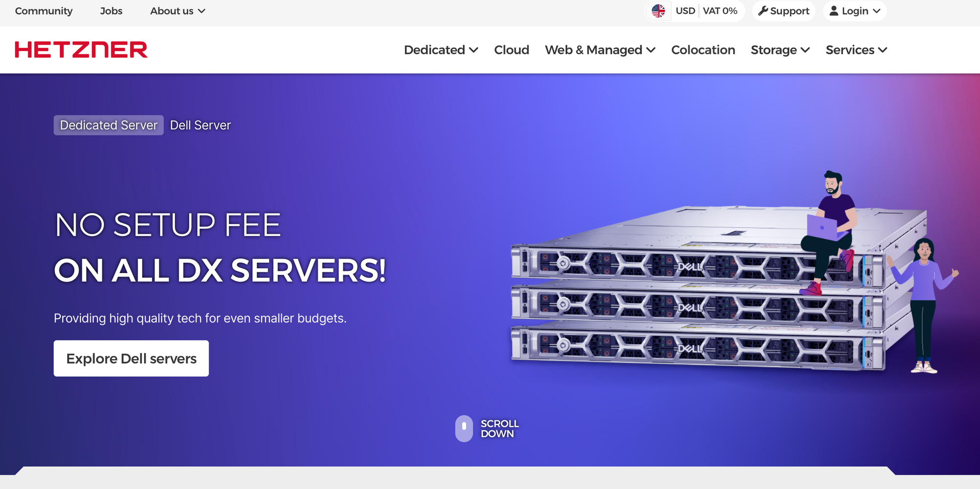Image resolution: width=980 pixels, height=489 pixels.
Task: Open the Support page
Action: click(x=784, y=11)
